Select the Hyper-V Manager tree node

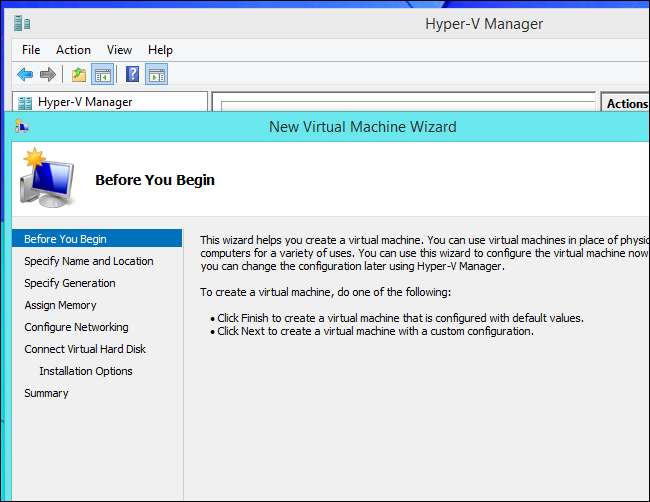(x=84, y=102)
